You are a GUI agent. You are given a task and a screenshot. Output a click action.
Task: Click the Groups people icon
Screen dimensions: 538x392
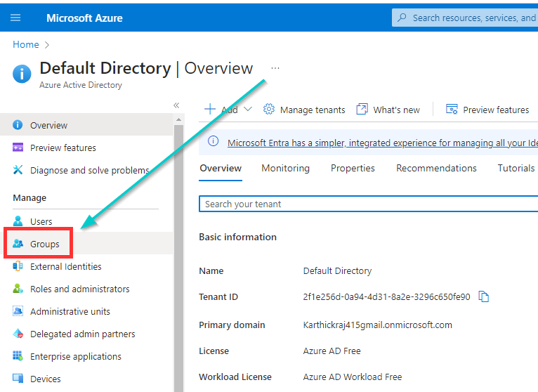pyautogui.click(x=18, y=244)
